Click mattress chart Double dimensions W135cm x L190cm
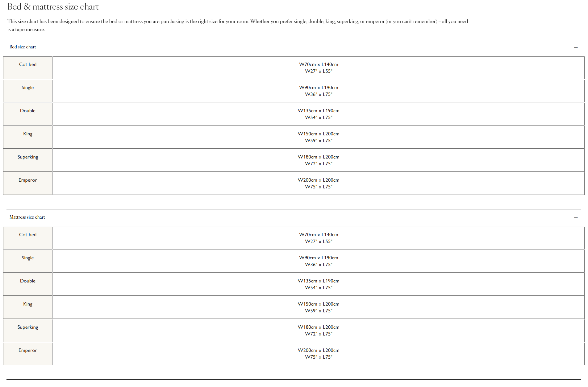Image resolution: width=588 pixels, height=387 pixels. (319, 281)
